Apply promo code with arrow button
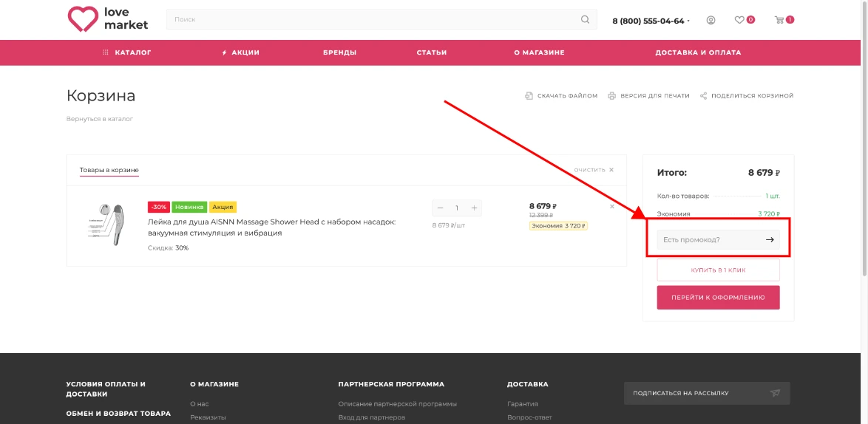The width and height of the screenshot is (868, 424). [x=770, y=240]
